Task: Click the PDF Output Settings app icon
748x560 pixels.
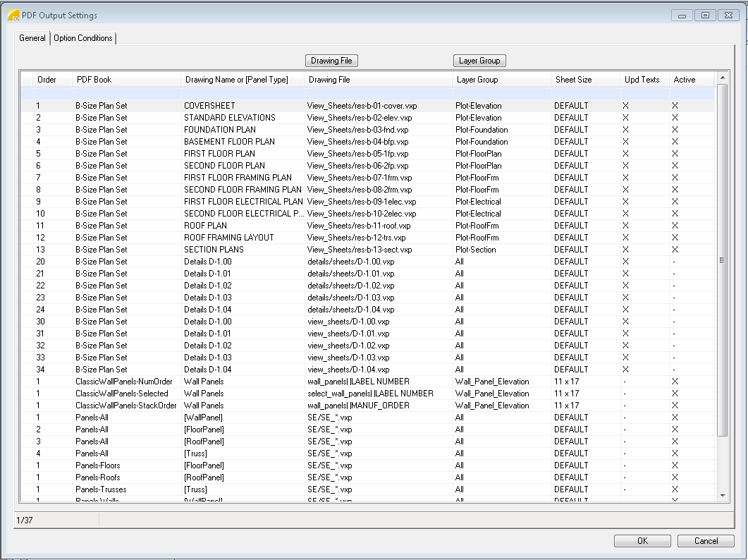Action: click(x=13, y=15)
